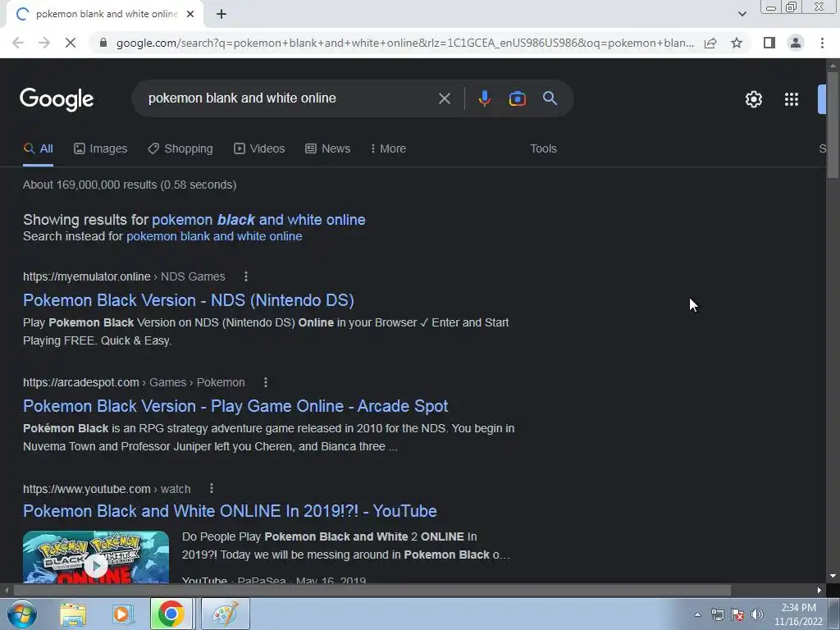Click the scrollbar right arrow
Viewport: 840px width, 630px height.
pos(819,591)
